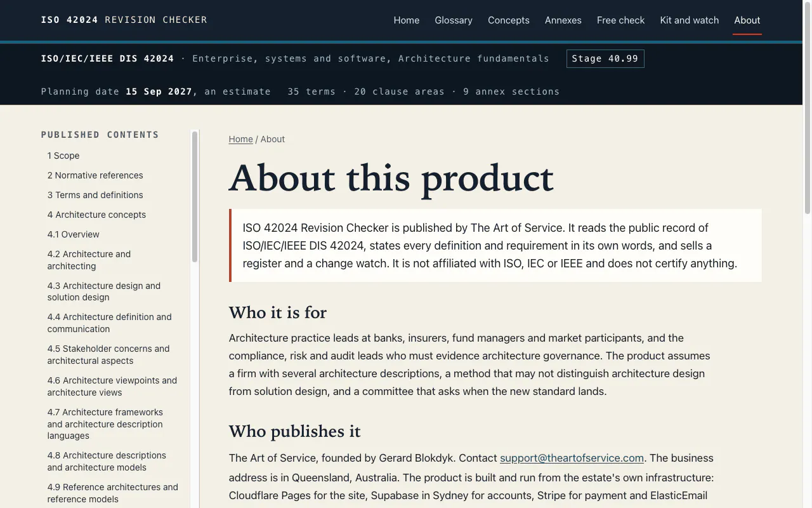The height and width of the screenshot is (508, 812).
Task: Click the planning date 15 Sep 2027
Action: click(x=159, y=91)
